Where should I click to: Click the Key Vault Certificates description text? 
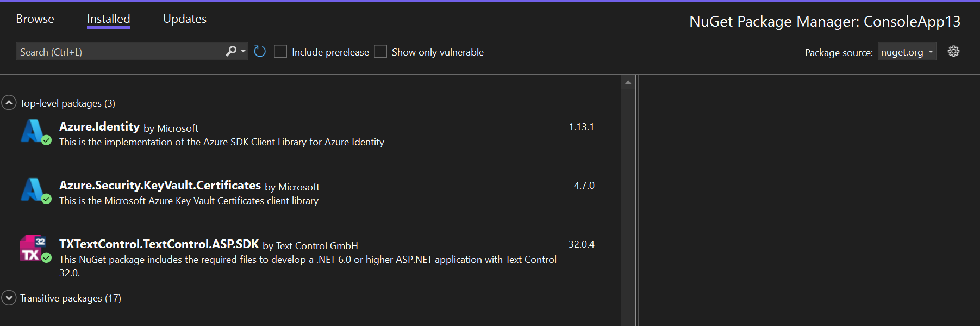click(189, 201)
